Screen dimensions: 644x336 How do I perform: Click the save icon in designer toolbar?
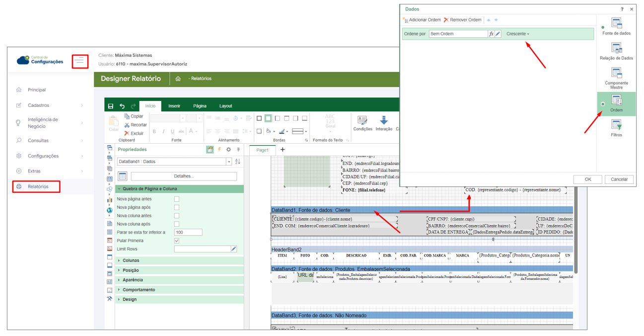(111, 106)
